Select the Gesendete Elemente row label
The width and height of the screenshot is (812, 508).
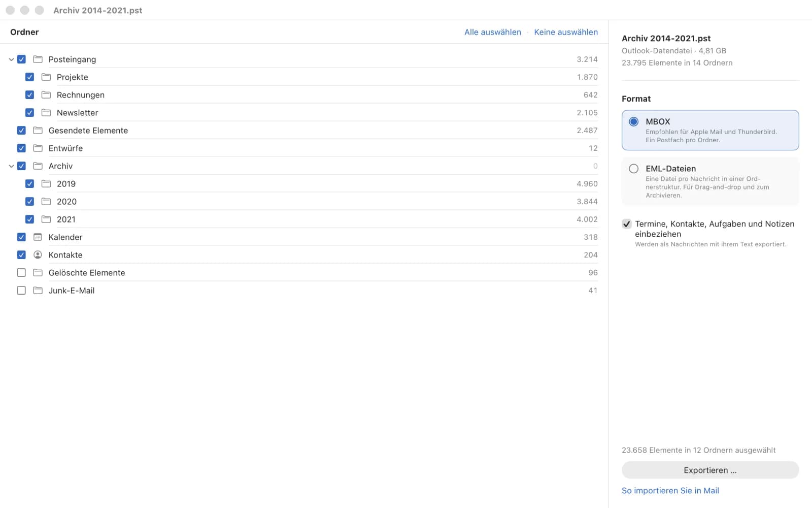[x=88, y=131]
